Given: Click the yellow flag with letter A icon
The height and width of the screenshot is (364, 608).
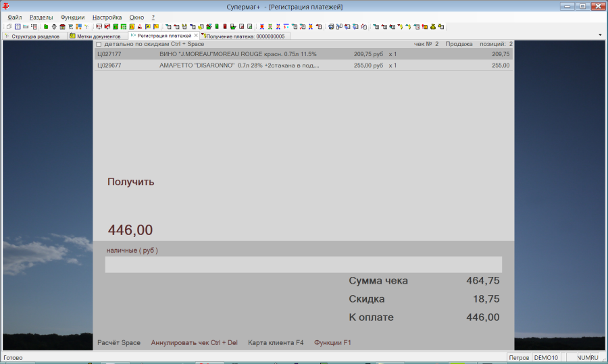Looking at the screenshot, I should coord(148,27).
